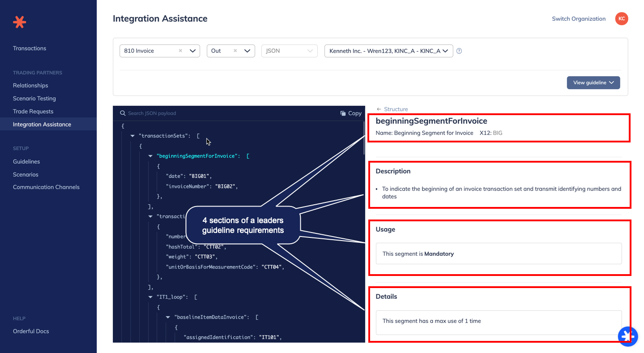
Task: Click the "hashTotal": "CTT02" line
Action: [196, 247]
